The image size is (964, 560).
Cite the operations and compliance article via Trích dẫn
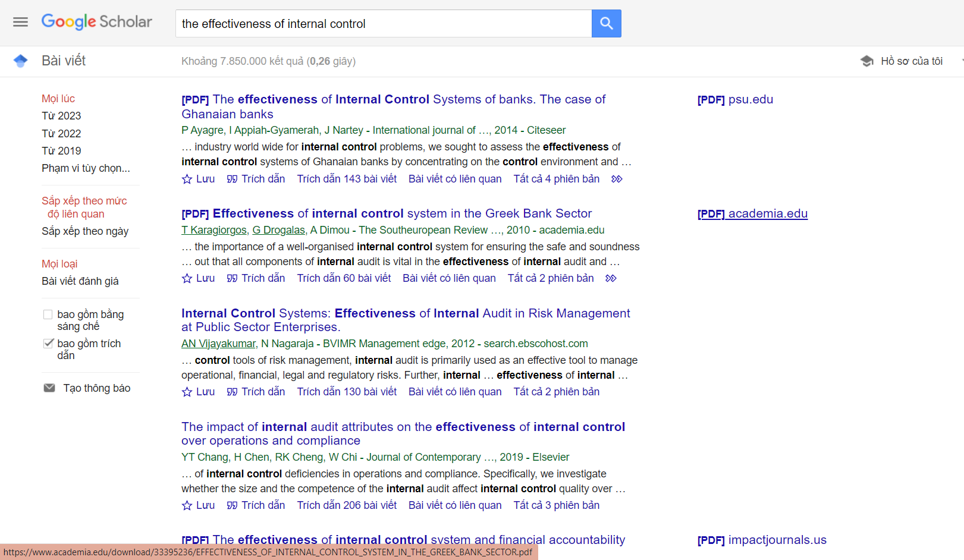coord(256,505)
